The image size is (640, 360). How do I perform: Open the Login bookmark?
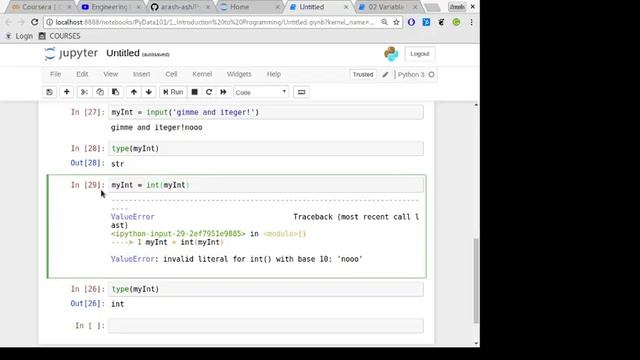[x=19, y=36]
